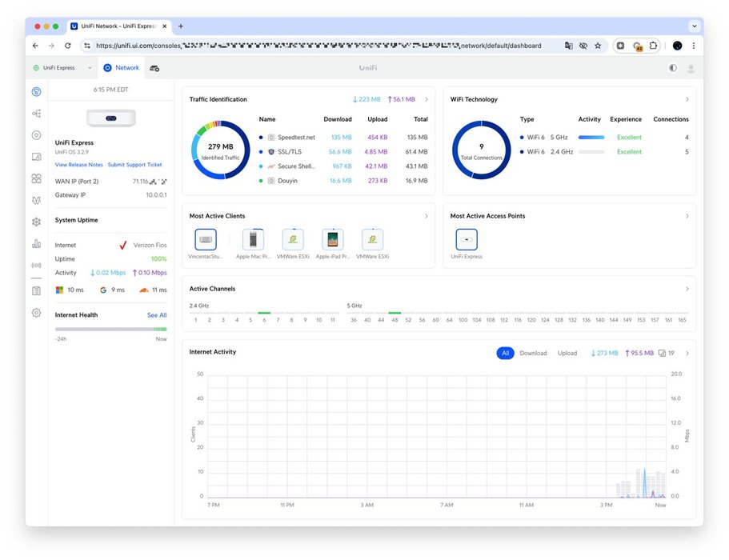The image size is (729, 560).
Task: Bookmark this page with the star icon
Action: 598,46
